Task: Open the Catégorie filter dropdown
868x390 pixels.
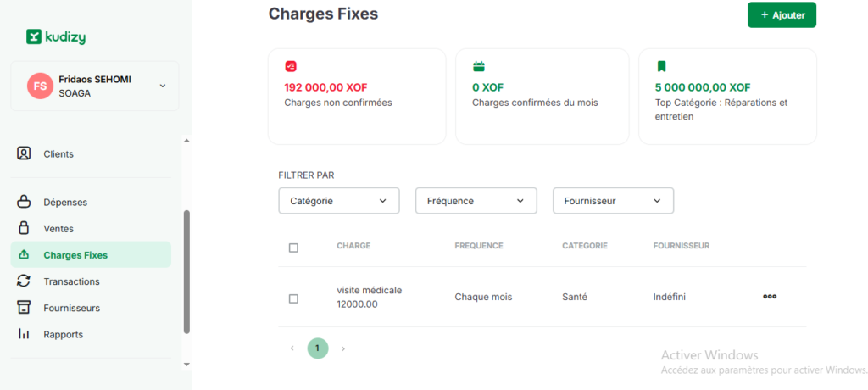Action: (x=338, y=201)
